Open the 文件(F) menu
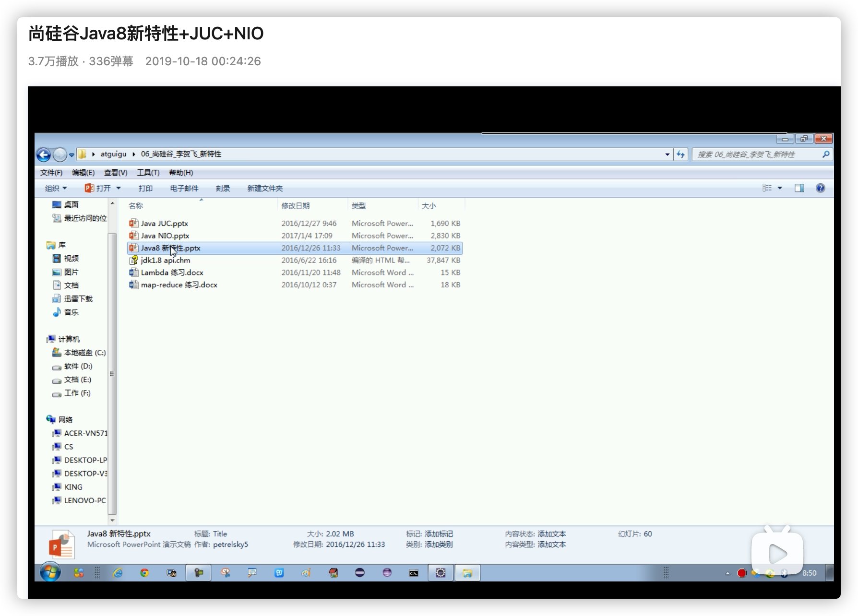 [x=51, y=173]
